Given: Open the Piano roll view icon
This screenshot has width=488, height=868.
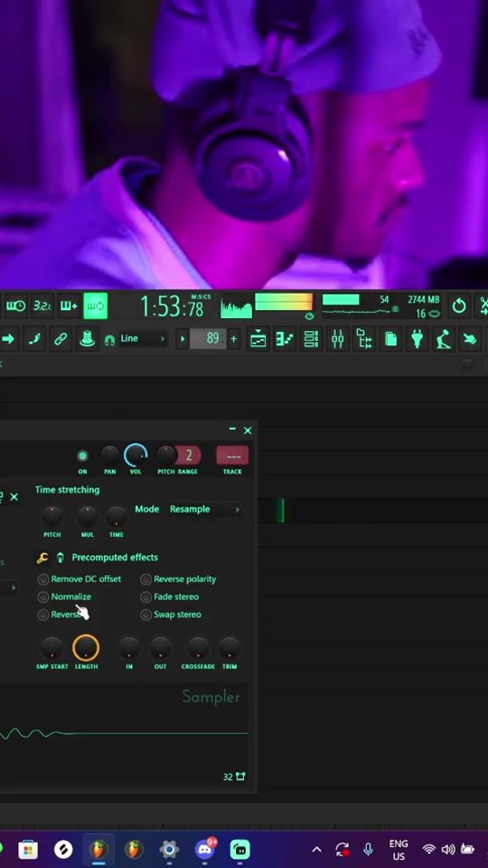Looking at the screenshot, I should (x=285, y=339).
